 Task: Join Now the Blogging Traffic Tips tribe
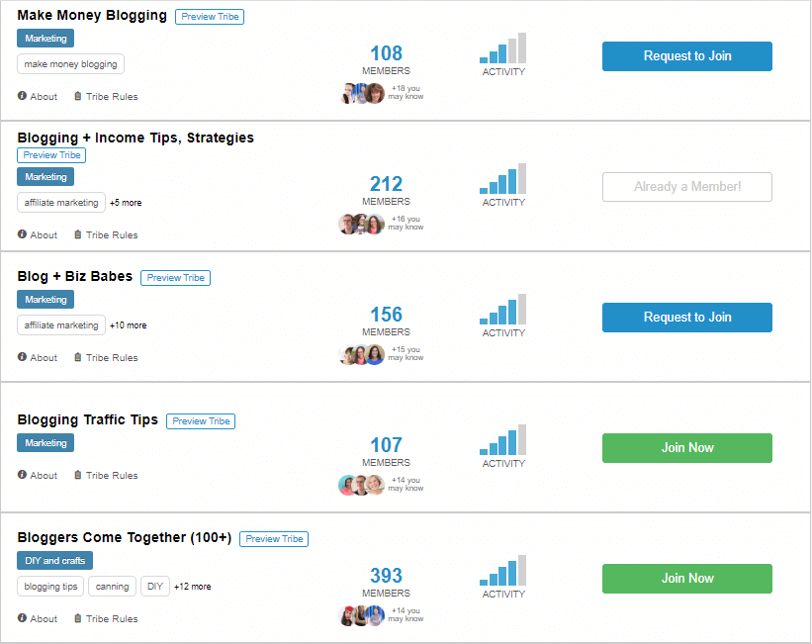pyautogui.click(x=687, y=448)
